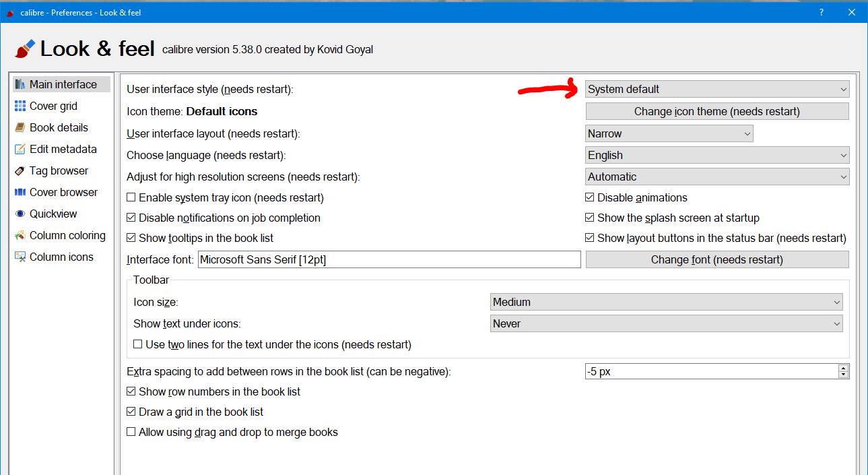Open the User interface layout Narrow dropdown
Viewport: 868px width, 475px height.
tap(669, 133)
